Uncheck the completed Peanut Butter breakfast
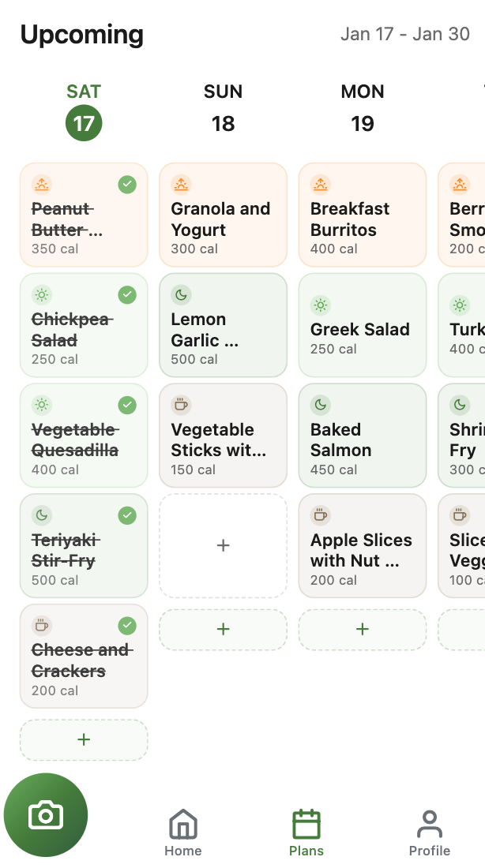This screenshot has width=485, height=868. point(127,184)
